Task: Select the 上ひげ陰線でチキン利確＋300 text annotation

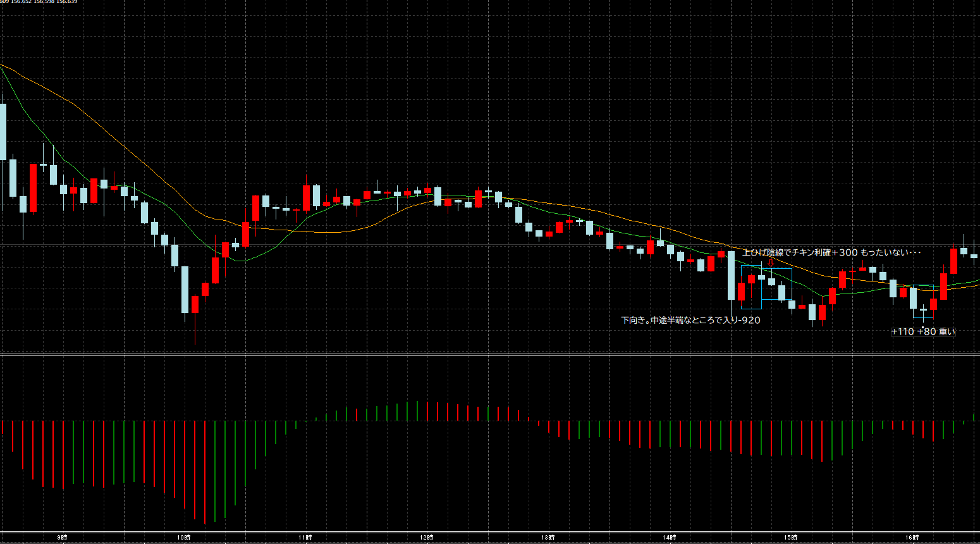Action: (x=831, y=252)
